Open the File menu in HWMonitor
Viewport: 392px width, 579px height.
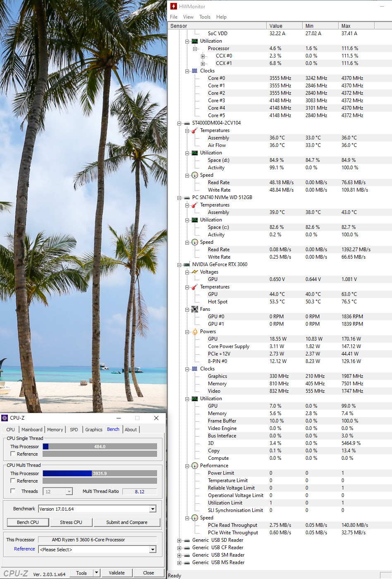coord(174,17)
